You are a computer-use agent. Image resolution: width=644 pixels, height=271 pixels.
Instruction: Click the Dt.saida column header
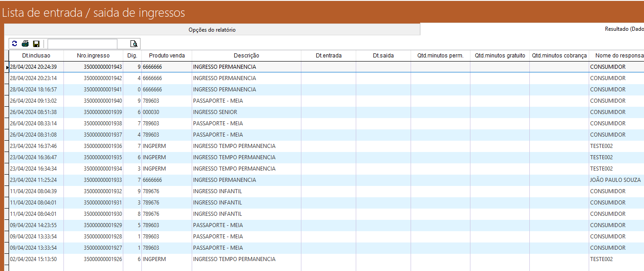(383, 56)
